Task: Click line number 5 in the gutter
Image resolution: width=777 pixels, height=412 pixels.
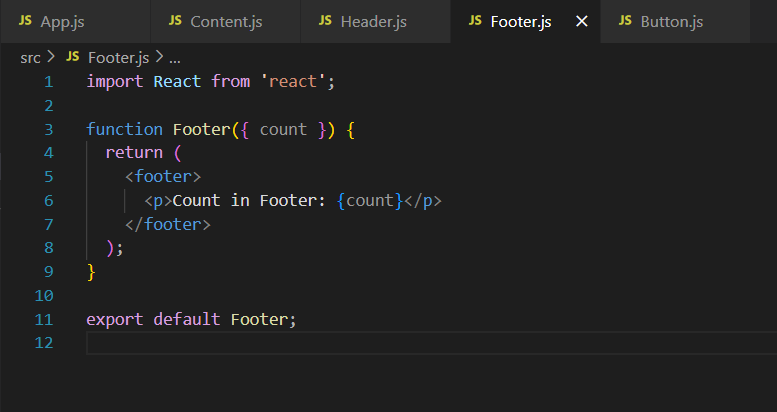Action: pos(49,177)
